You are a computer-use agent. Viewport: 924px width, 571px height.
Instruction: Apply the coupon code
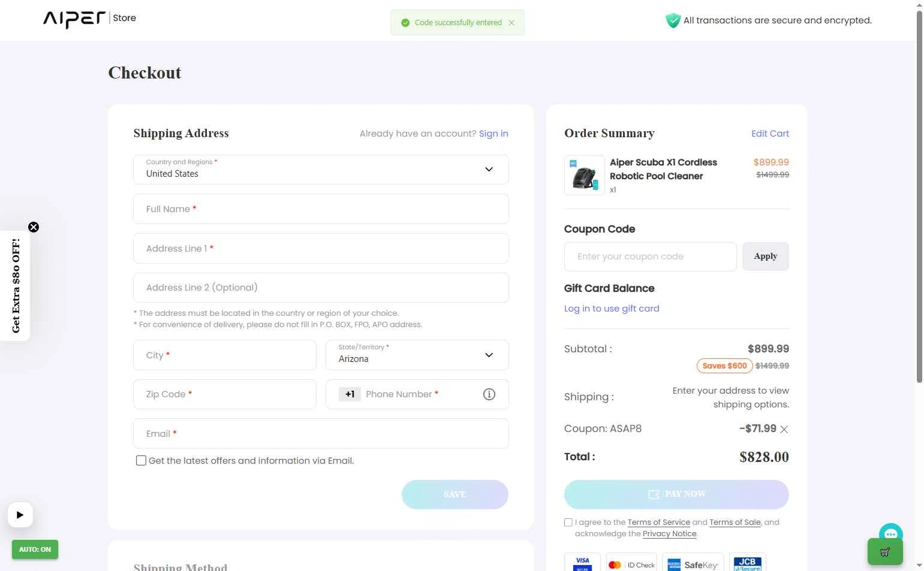pos(766,256)
